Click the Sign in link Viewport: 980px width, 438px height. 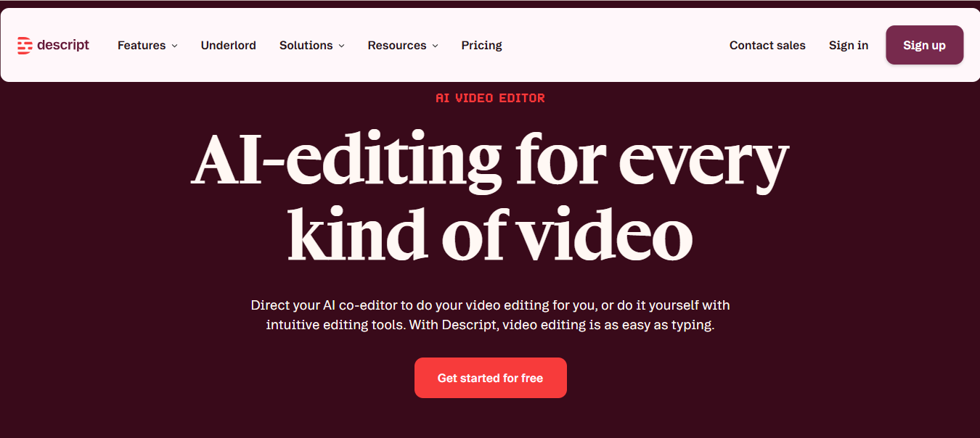(849, 45)
